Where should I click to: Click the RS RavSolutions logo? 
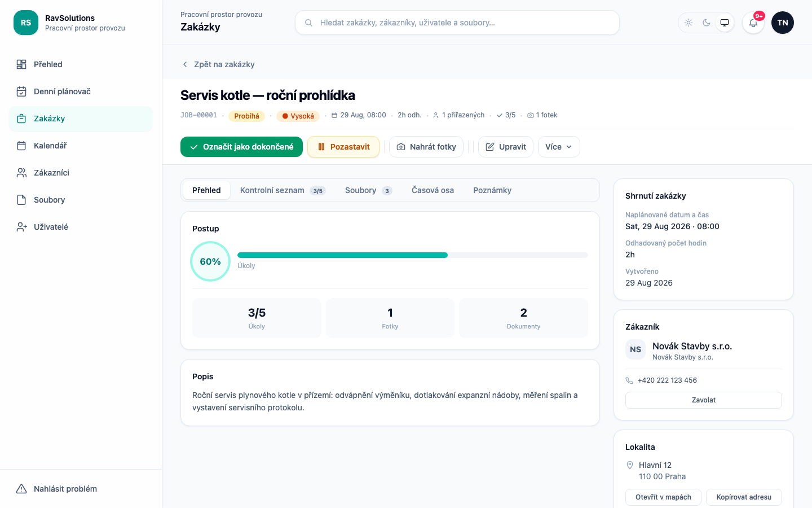point(26,23)
